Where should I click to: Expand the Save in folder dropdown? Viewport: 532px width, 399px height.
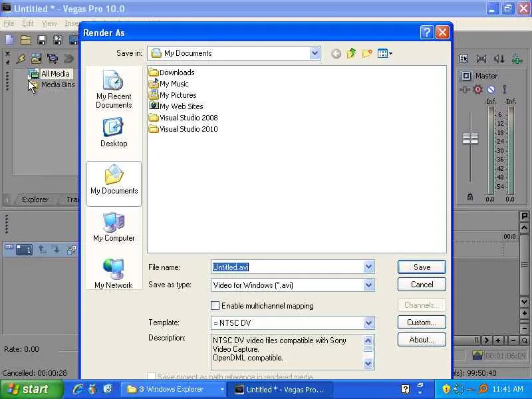[x=315, y=53]
